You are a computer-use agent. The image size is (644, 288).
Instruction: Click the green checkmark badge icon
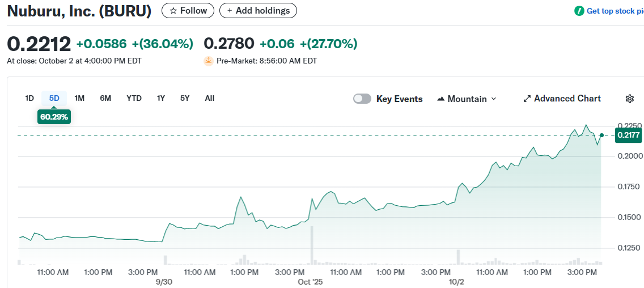pyautogui.click(x=579, y=11)
